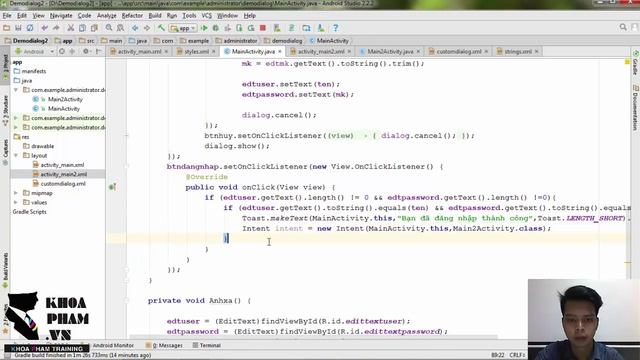Image resolution: width=640 pixels, height=360 pixels.
Task: Click the Open file toolbar icon
Action: pyautogui.click(x=7, y=28)
